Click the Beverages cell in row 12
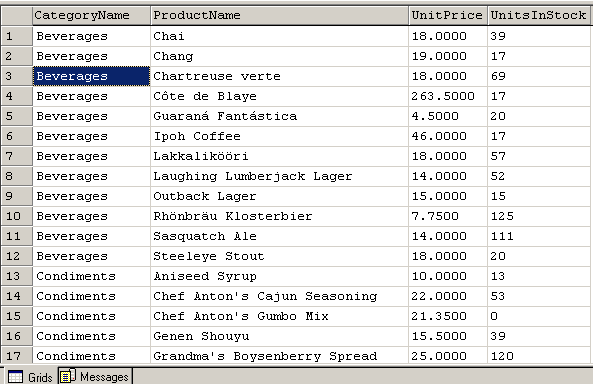The width and height of the screenshot is (593, 384). [92, 256]
